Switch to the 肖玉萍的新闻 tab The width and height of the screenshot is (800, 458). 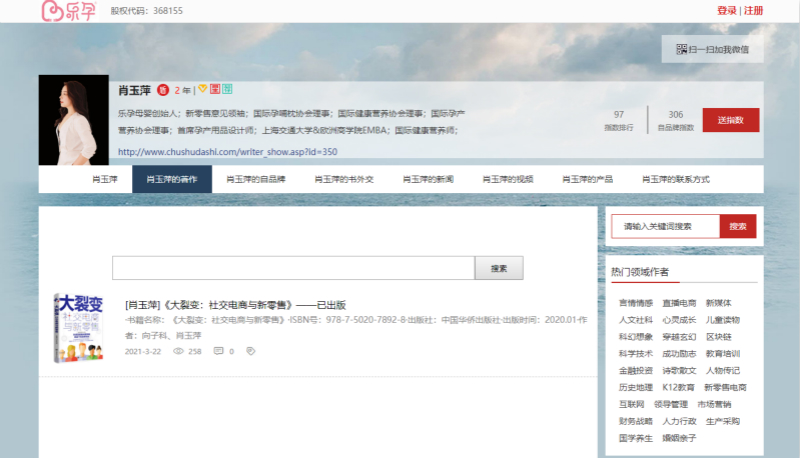click(429, 179)
